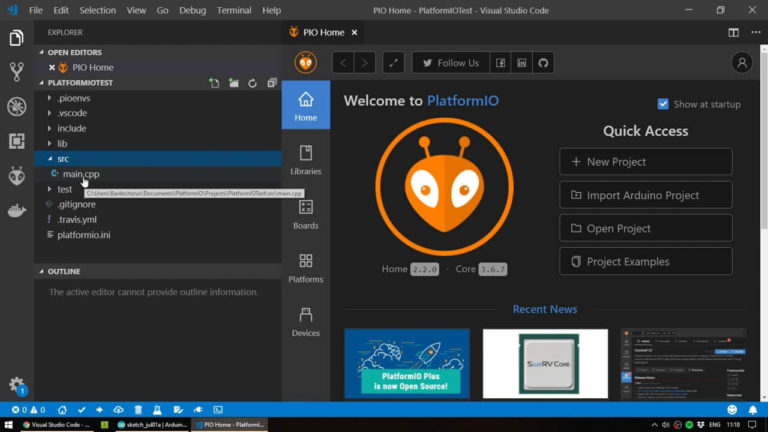Uncheck the Show at startup checkbox
Viewport: 768px width, 432px height.
click(663, 104)
